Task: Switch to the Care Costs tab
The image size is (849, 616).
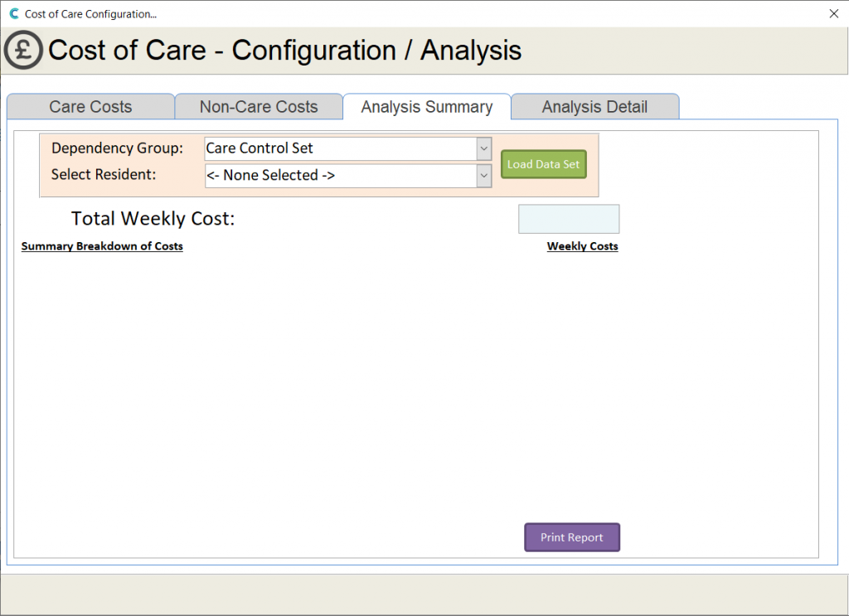Action: (x=90, y=107)
